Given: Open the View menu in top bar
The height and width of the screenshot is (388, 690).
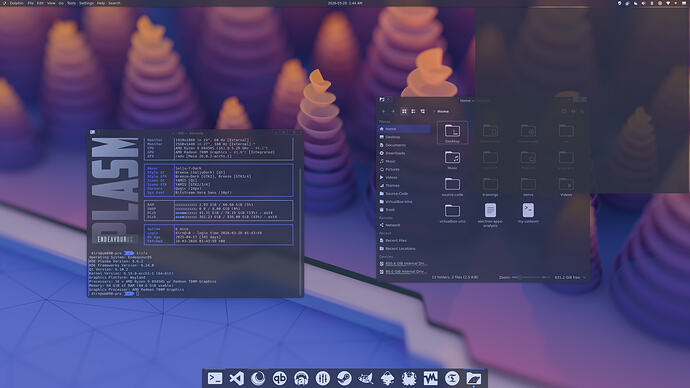Looking at the screenshot, I should coord(51,3).
